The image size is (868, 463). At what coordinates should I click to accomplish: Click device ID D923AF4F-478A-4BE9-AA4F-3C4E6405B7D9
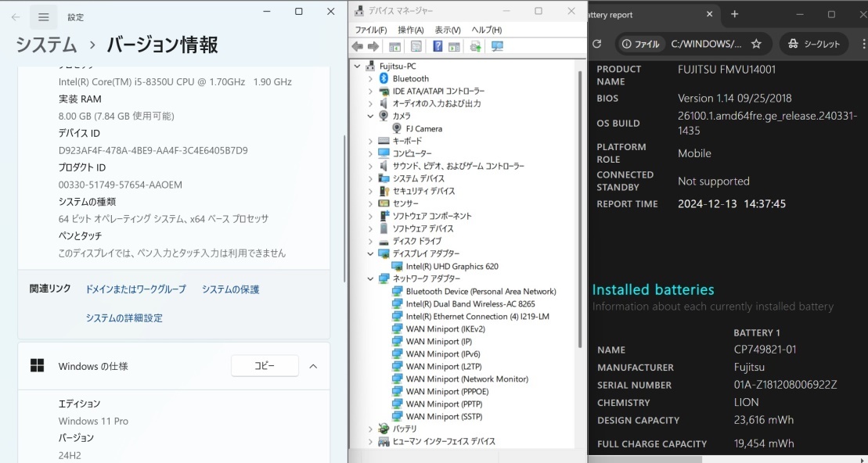pos(153,150)
